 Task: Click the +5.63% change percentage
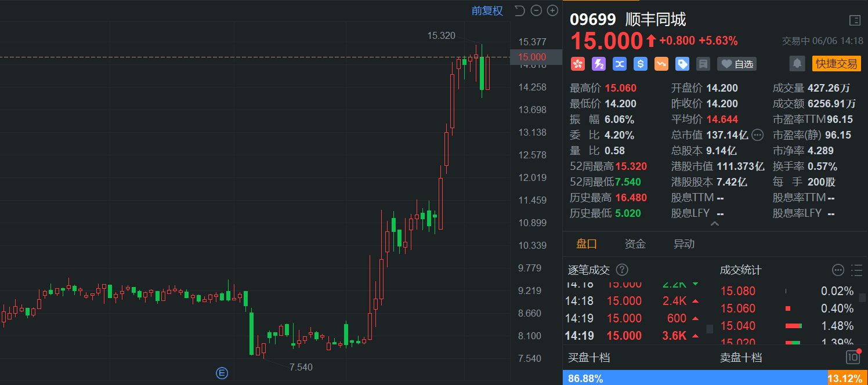[718, 41]
